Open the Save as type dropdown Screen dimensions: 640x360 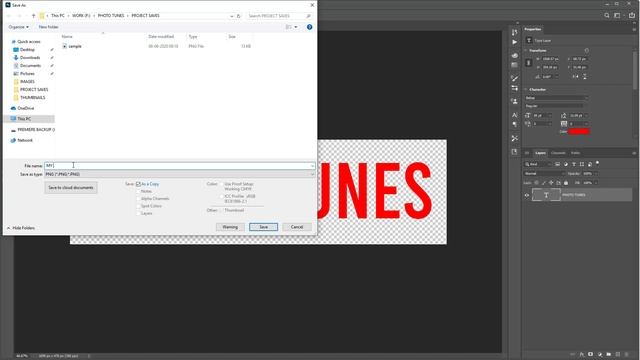pyautogui.click(x=180, y=174)
